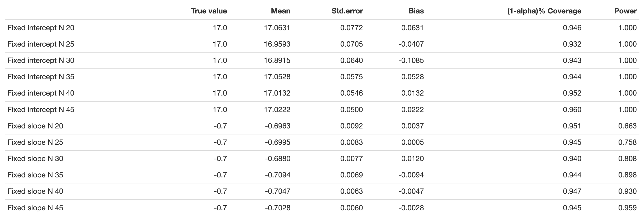Click the power value 0.959

pyautogui.click(x=627, y=208)
